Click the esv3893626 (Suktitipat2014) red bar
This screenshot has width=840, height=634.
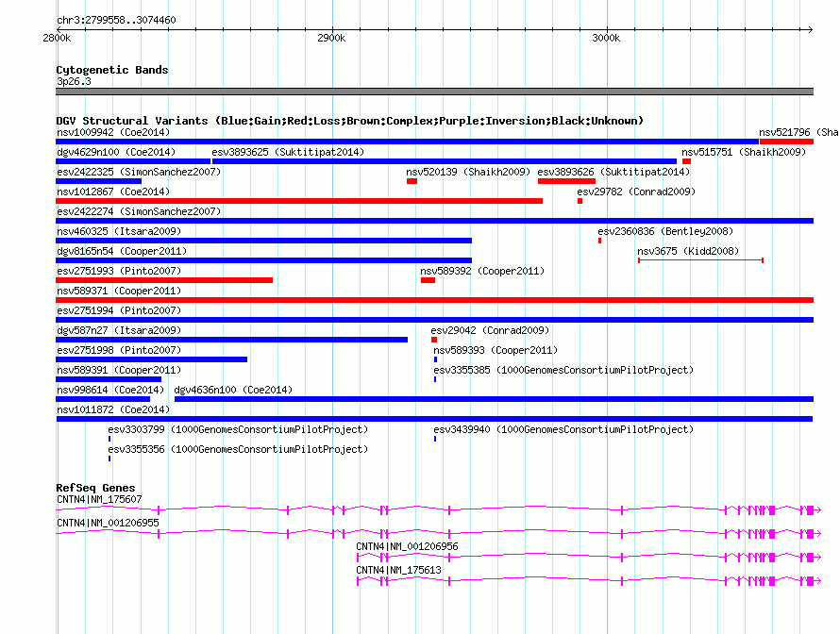[566, 181]
